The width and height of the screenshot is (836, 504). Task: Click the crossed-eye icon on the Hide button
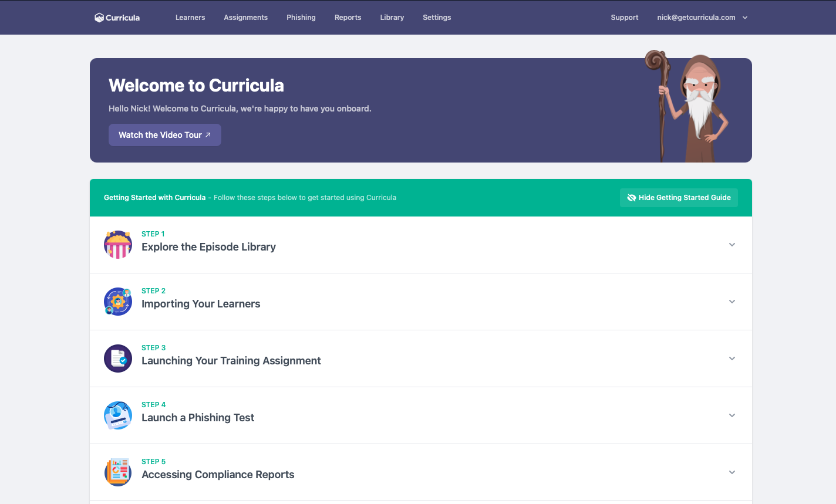point(631,197)
